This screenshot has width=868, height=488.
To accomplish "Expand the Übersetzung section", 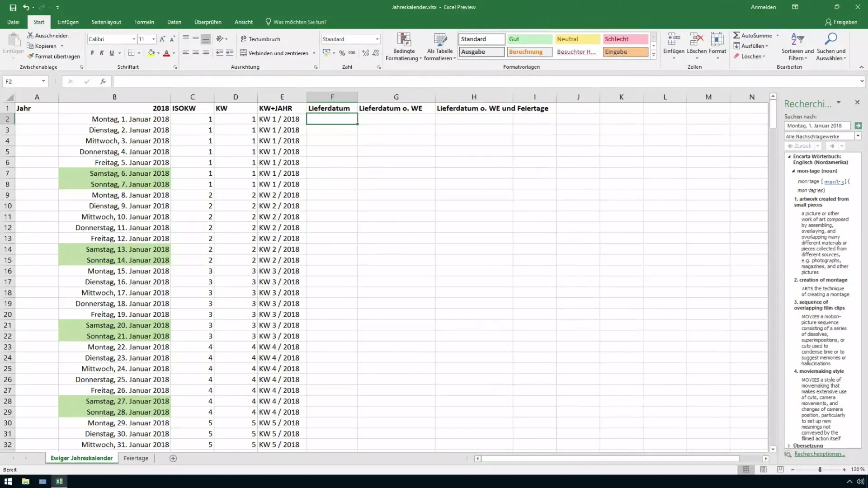I will [789, 446].
